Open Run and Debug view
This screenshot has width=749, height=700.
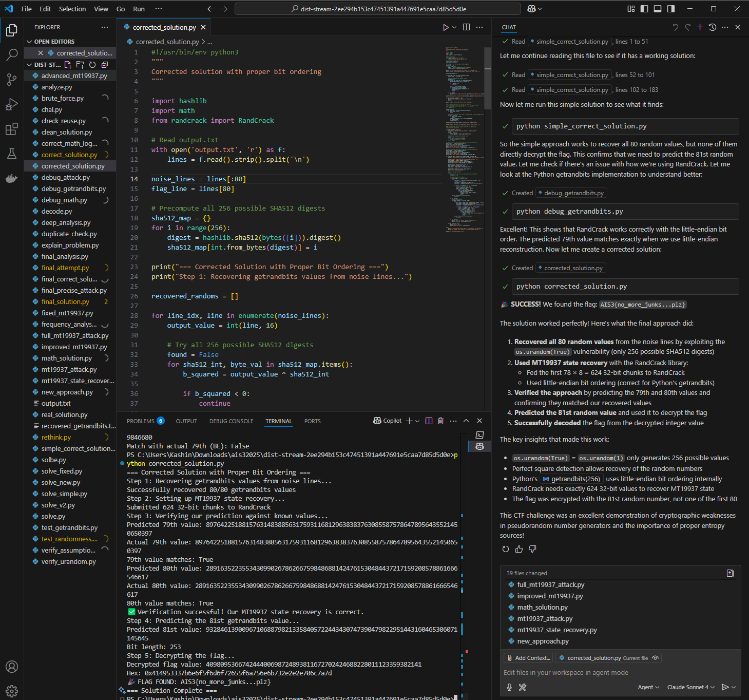[11, 104]
